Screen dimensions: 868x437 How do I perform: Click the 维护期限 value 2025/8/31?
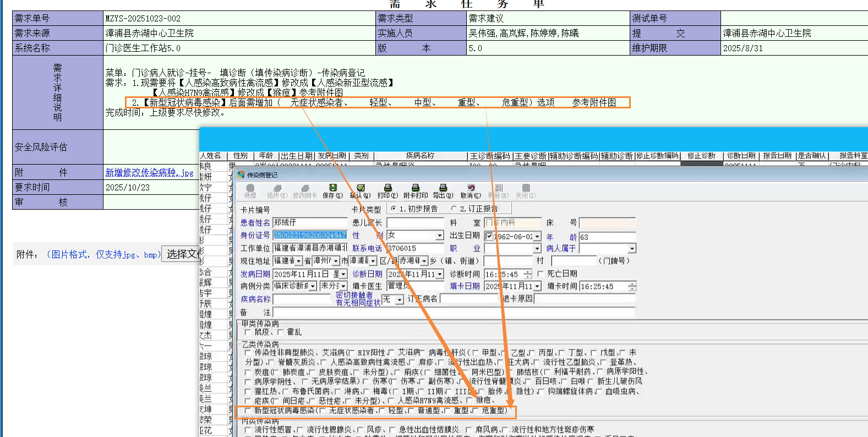[x=743, y=48]
